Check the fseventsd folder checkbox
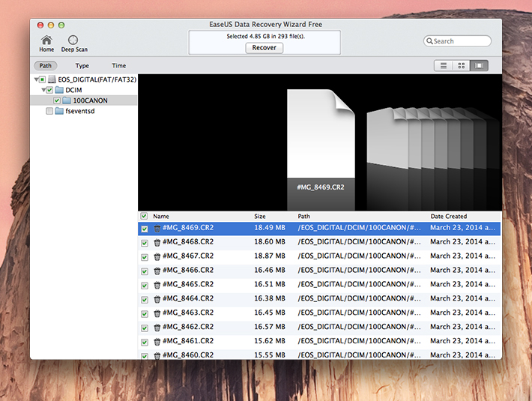The height and width of the screenshot is (401, 532). (49, 111)
